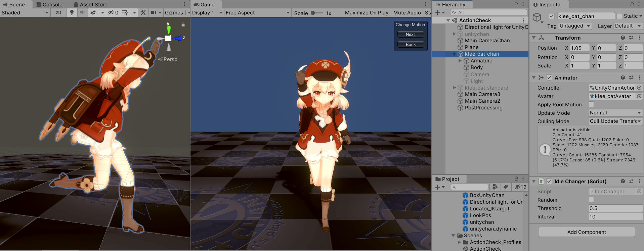644x251 pixels.
Task: Search Project by type icon
Action: 495,187
